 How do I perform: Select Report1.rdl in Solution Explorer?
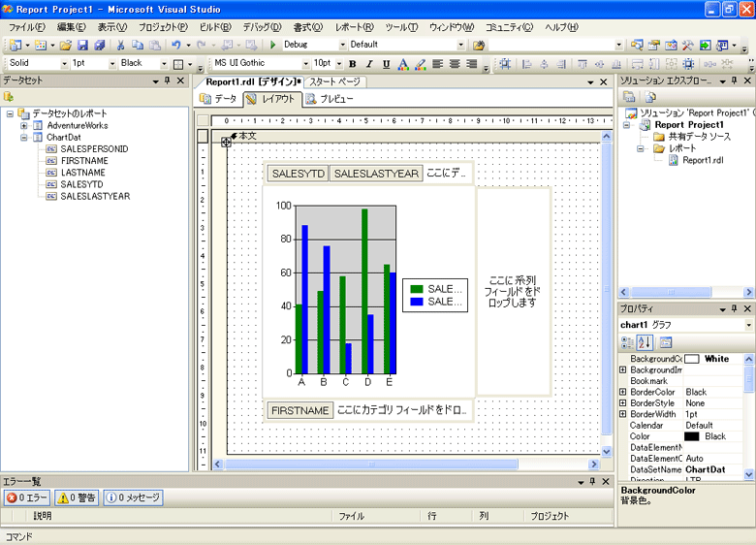tap(703, 160)
